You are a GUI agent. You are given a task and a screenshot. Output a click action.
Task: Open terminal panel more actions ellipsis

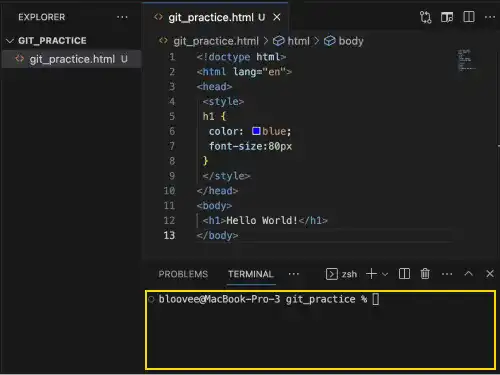pos(447,274)
